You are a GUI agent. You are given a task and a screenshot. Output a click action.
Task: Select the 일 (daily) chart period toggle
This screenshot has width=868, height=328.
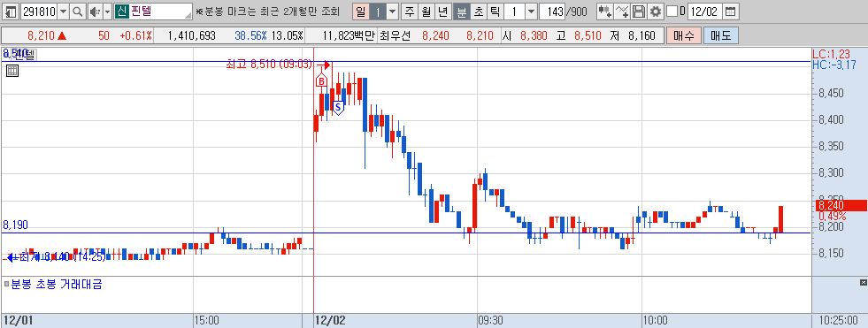360,11
